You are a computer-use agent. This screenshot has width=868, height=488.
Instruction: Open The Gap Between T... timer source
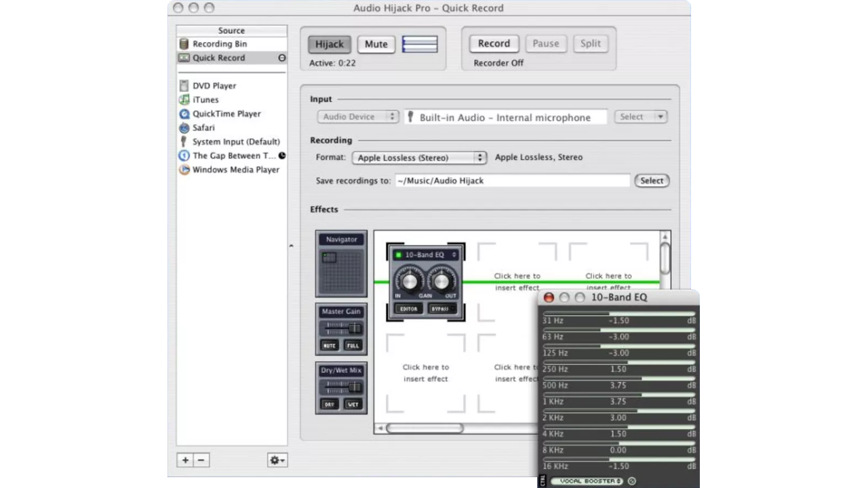(x=231, y=155)
